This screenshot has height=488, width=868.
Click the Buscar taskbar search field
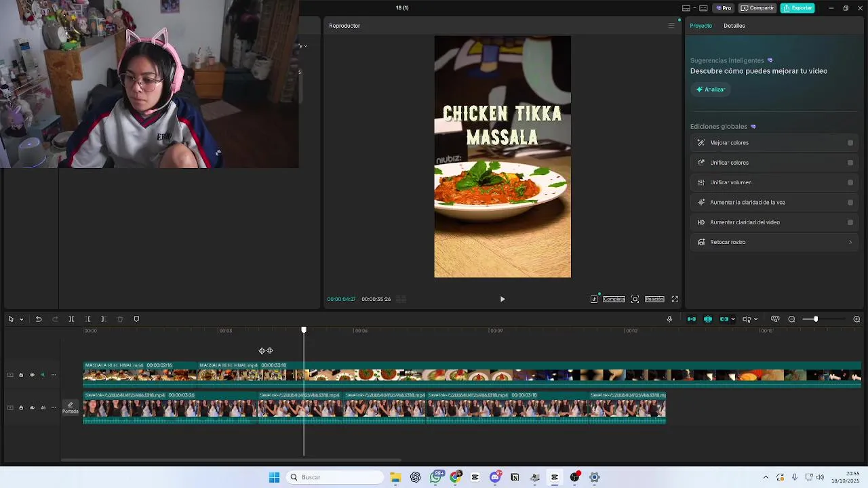click(x=334, y=477)
